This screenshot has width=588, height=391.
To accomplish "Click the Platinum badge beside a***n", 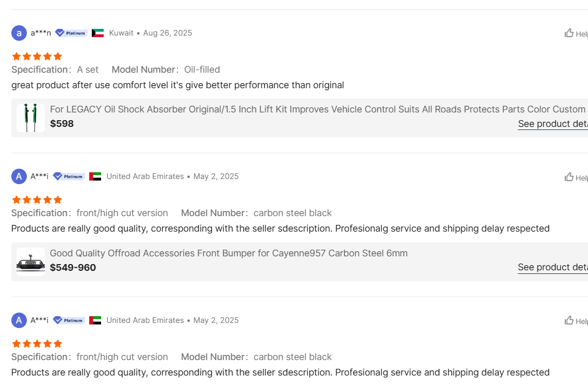I will coord(71,33).
